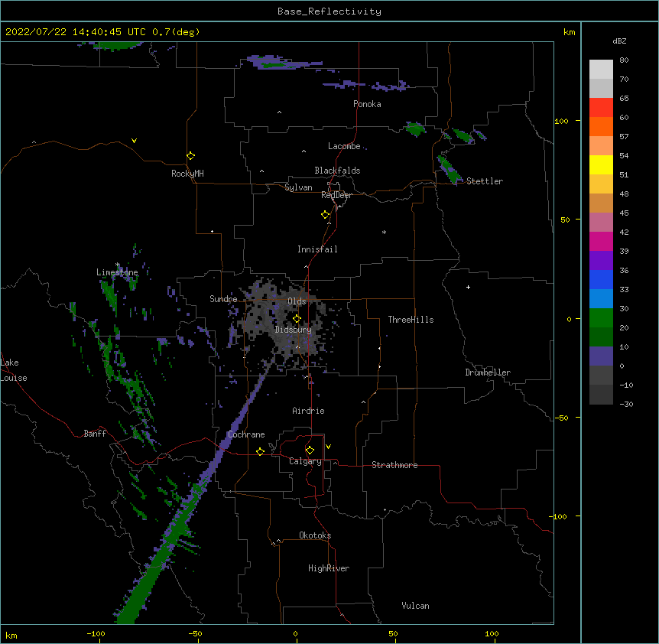Click the yellow diamond directly above Calgary label

310,450
